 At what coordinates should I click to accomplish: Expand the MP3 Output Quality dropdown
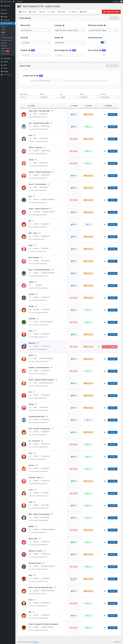(x=103, y=30)
